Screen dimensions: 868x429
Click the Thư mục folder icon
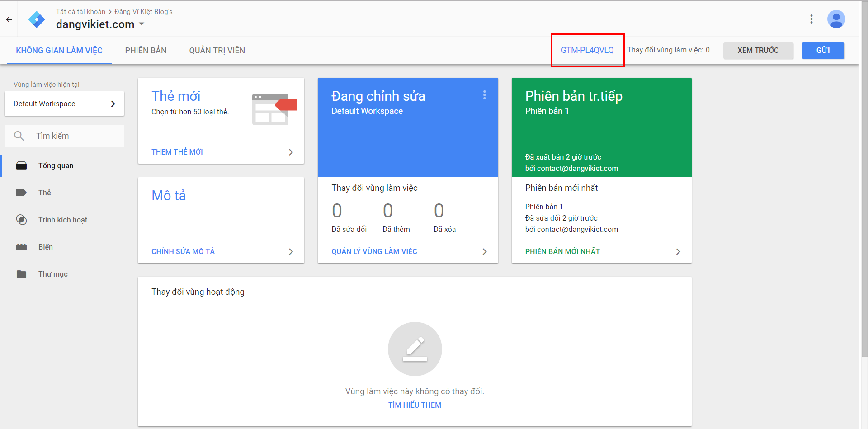[x=21, y=274]
